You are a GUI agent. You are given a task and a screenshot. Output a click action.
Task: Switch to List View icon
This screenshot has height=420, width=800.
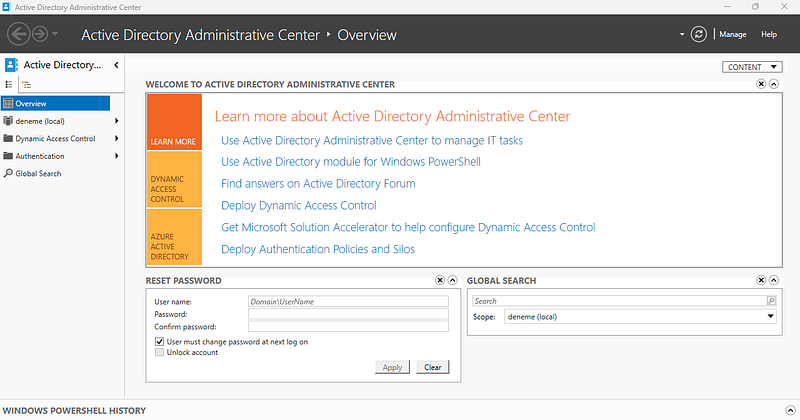[x=9, y=85]
